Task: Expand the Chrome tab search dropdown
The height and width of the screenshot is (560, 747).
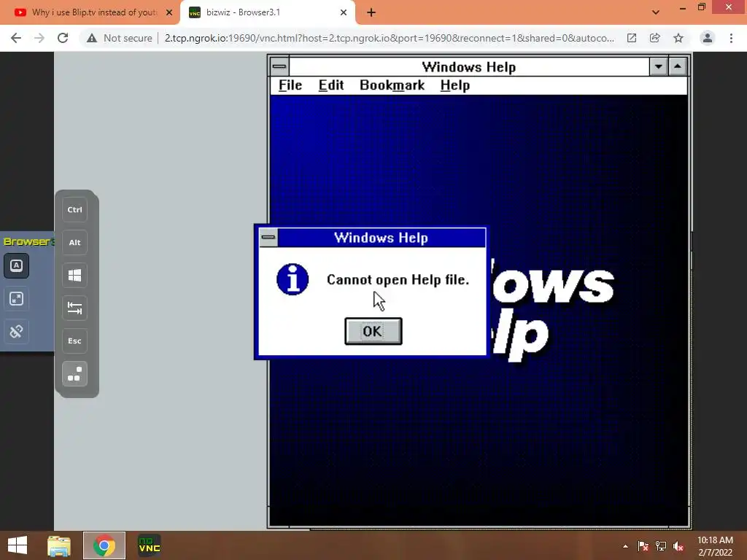Action: click(x=656, y=12)
